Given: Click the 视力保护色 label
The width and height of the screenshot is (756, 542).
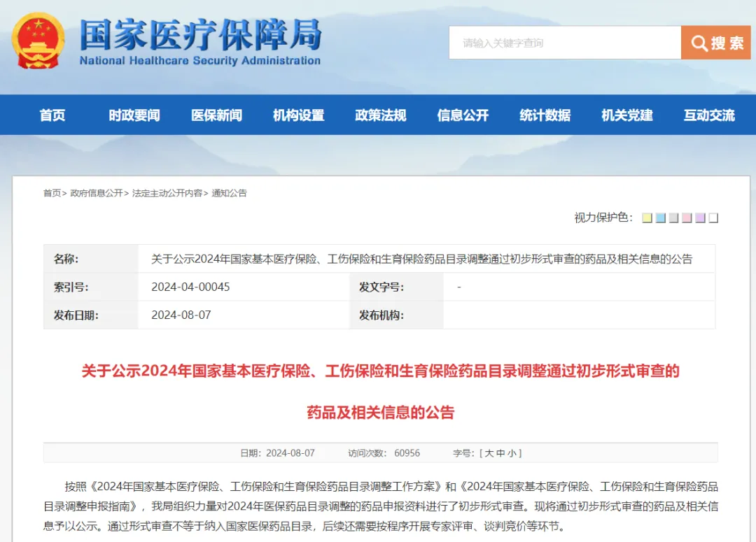Looking at the screenshot, I should pyautogui.click(x=603, y=217).
